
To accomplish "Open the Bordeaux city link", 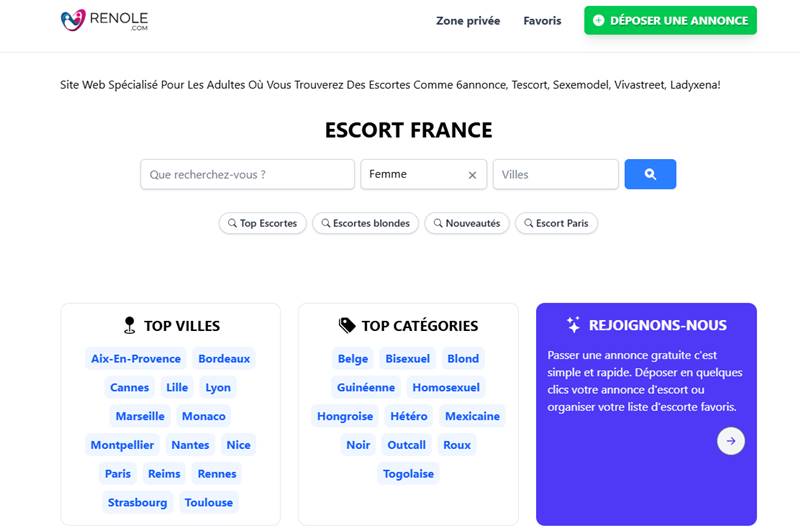I will coord(224,358).
